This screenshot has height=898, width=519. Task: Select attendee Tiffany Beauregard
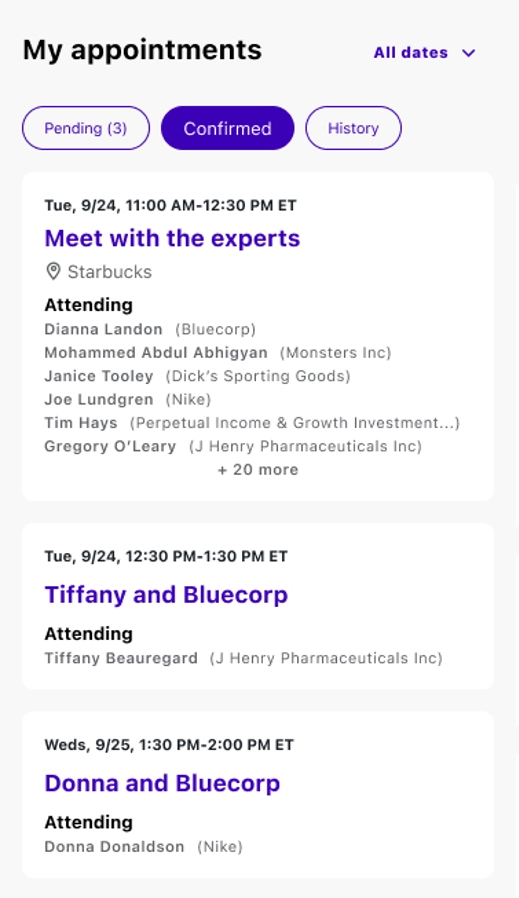point(121,658)
